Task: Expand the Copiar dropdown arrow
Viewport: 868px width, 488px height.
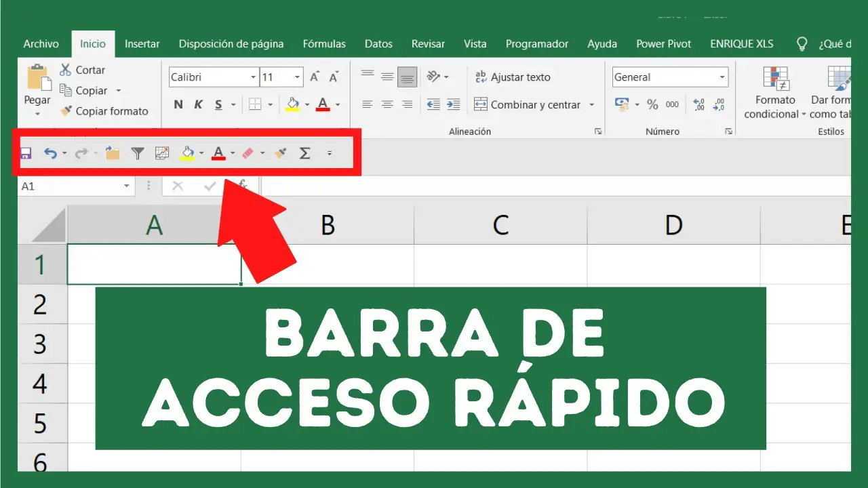Action: [118, 91]
